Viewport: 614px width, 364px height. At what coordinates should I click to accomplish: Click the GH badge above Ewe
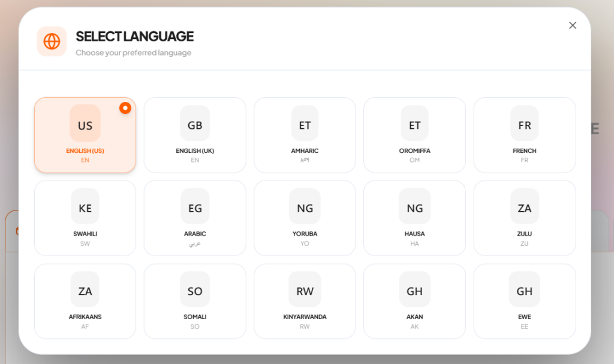(x=524, y=290)
